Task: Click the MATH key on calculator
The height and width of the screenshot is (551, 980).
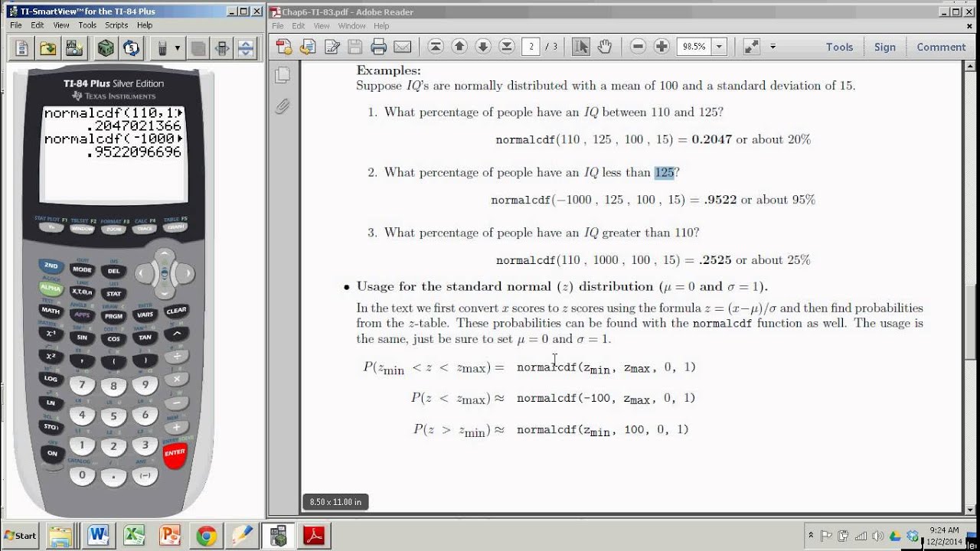Action: click(51, 311)
